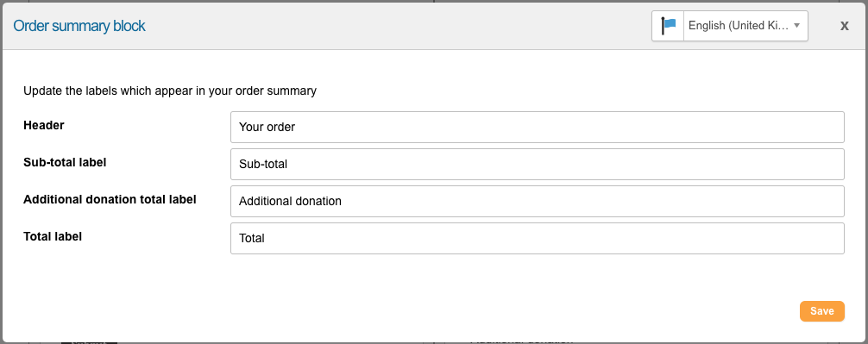The image size is (868, 344).
Task: Click the blue flag language icon
Action: click(668, 26)
